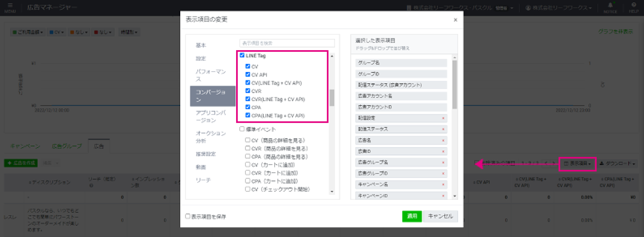Screen dimensions: 644x237
Task: Click the selected items scrollbar thumb
Action: point(454,85)
